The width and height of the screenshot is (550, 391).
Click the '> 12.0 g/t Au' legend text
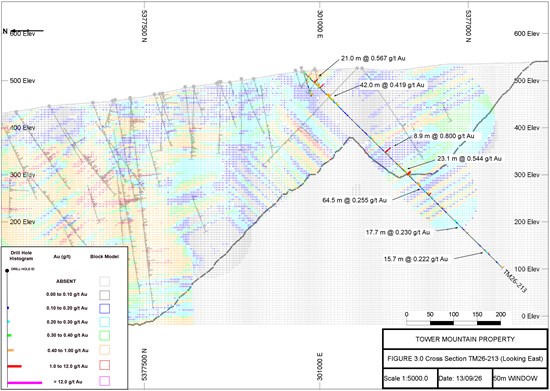tap(68, 382)
